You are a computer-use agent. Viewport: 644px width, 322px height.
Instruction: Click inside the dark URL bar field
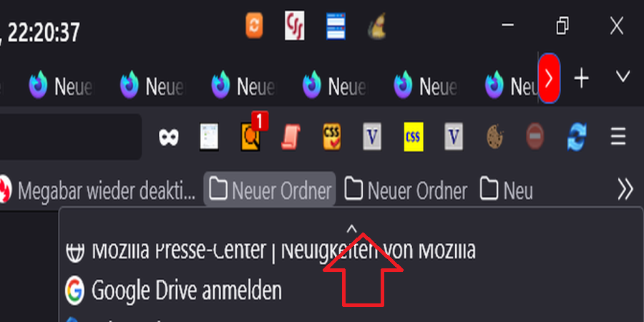(x=71, y=137)
